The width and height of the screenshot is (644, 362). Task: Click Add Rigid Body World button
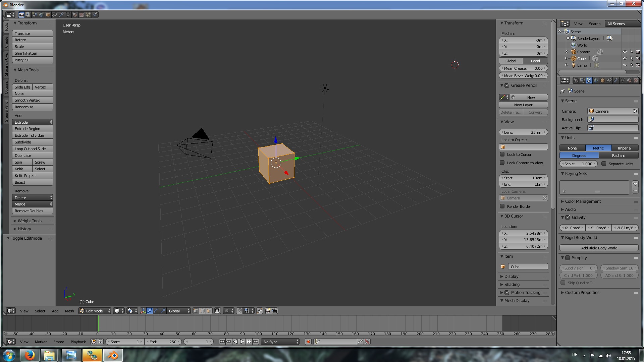[599, 248]
